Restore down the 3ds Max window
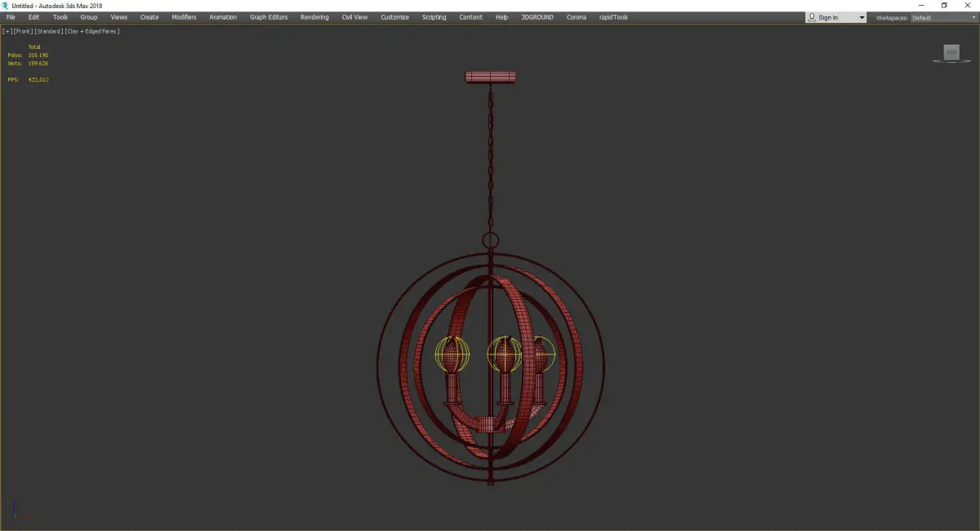 (944, 6)
